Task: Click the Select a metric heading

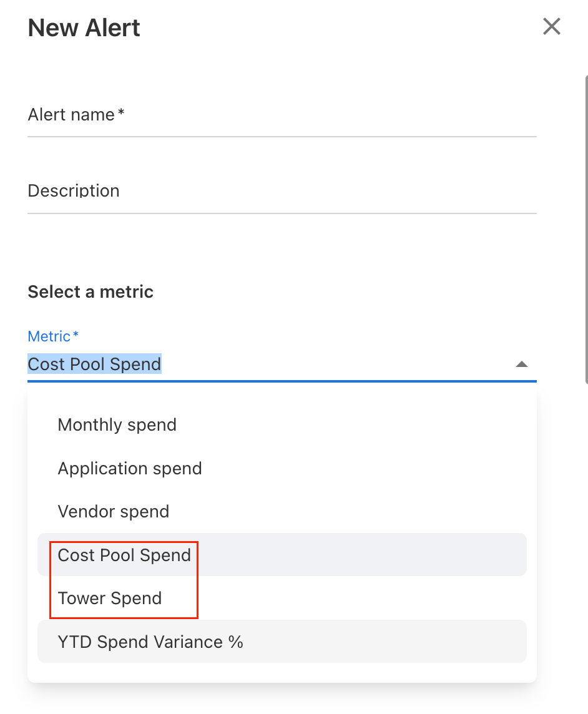Action: tap(90, 291)
